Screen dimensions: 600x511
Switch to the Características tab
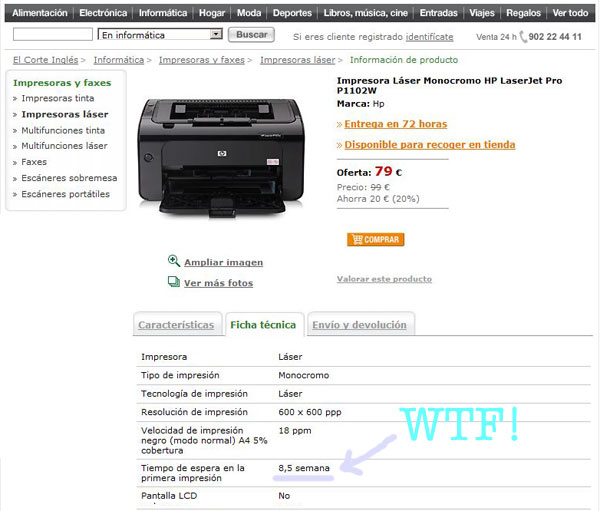176,325
